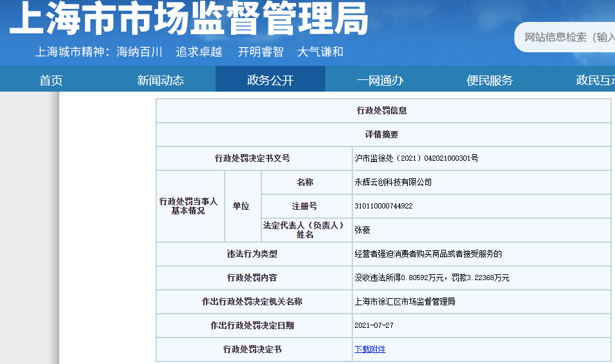Open the 一网通办 navigation tab

click(379, 80)
